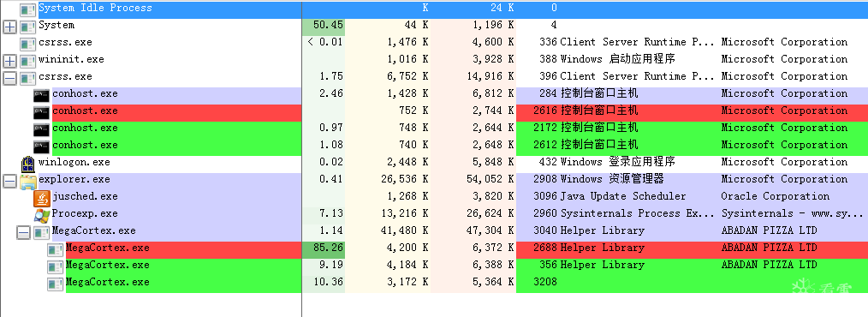Click '控制台窗口主机' in the PID 2616 row
The height and width of the screenshot is (317, 868).
point(599,111)
